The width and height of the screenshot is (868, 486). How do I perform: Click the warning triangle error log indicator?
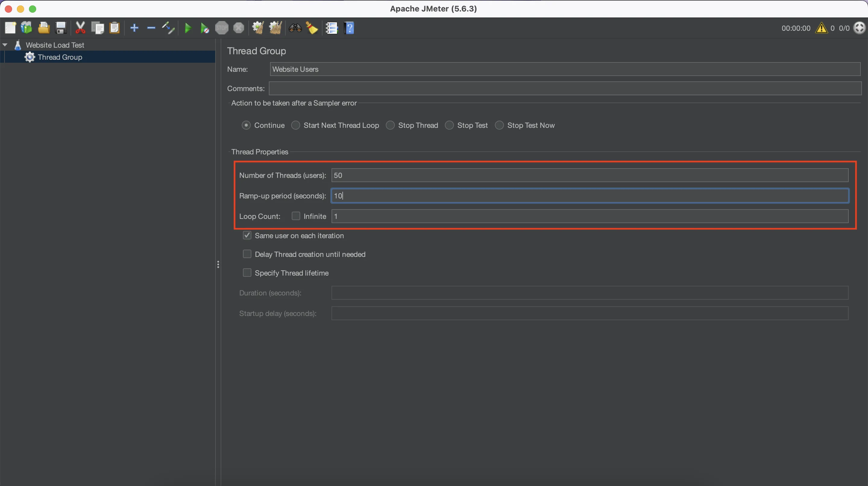click(x=821, y=28)
